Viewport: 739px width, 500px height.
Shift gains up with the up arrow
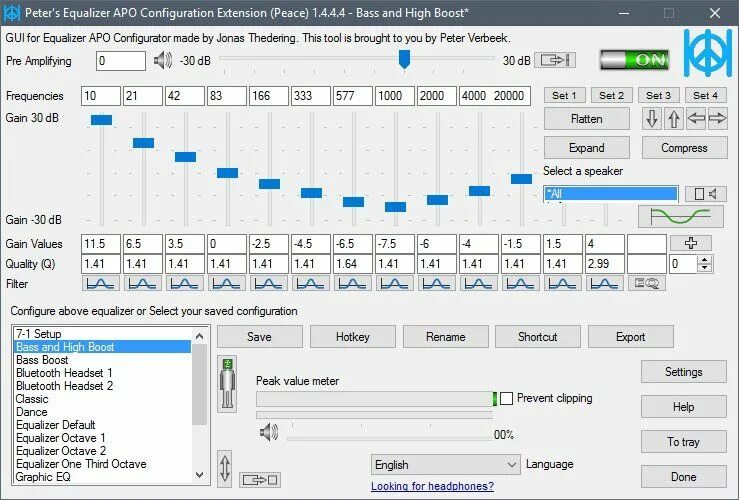(674, 118)
